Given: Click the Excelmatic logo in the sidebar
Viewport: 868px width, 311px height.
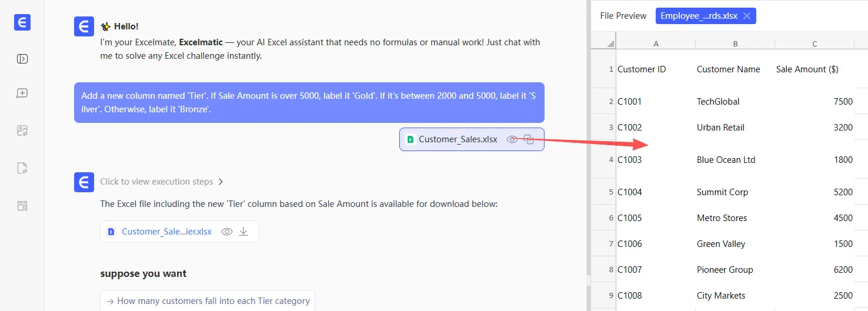Looking at the screenshot, I should 22,22.
